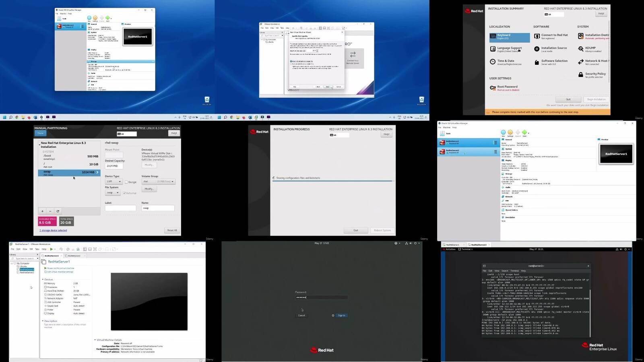Click Activities in GNOME top bar

(x=450, y=249)
